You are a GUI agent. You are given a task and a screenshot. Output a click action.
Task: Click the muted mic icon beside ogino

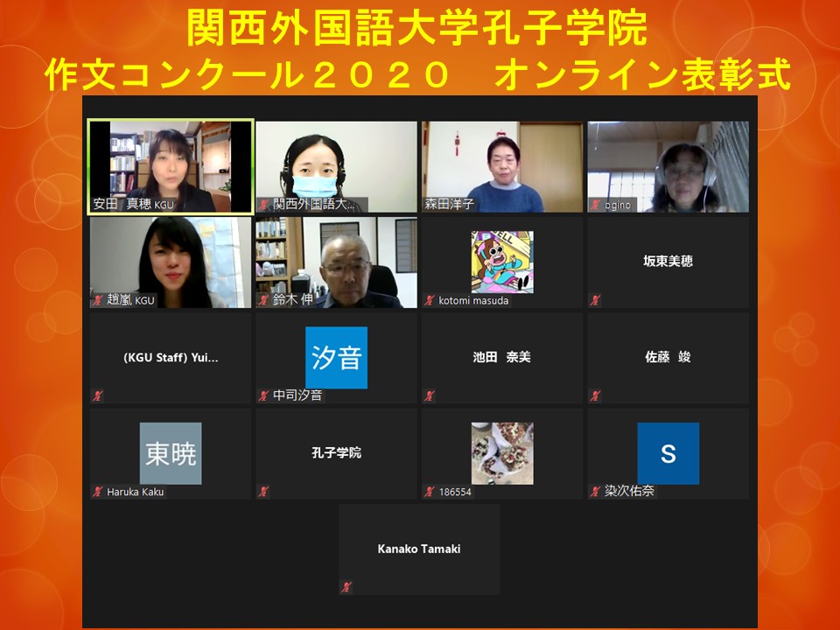tap(596, 205)
